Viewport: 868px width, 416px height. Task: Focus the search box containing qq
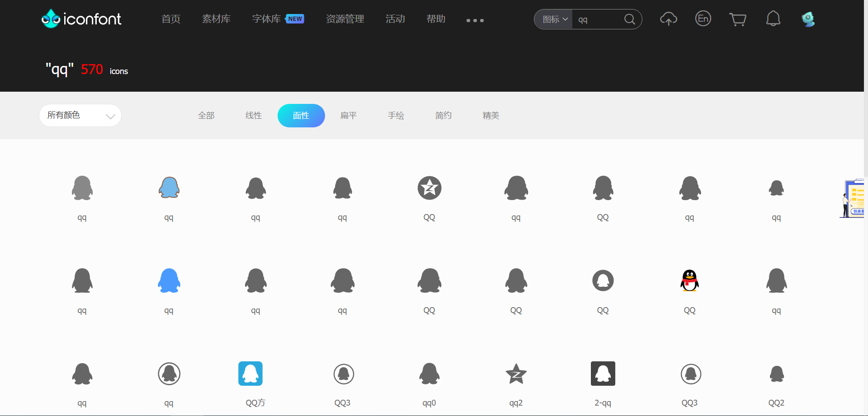[x=597, y=19]
